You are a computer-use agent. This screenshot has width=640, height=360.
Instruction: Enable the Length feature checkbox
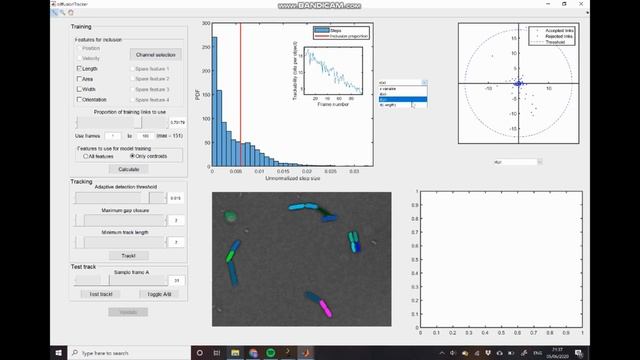[x=79, y=69]
